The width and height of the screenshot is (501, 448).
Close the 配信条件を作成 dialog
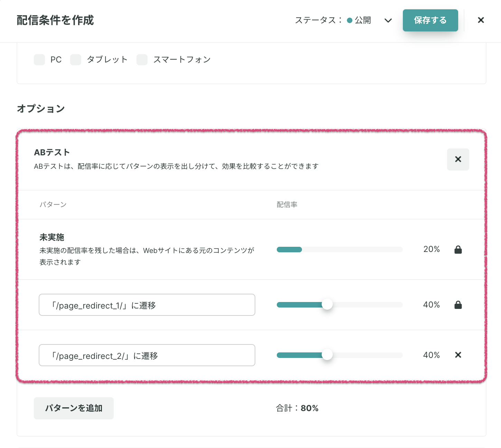[481, 20]
